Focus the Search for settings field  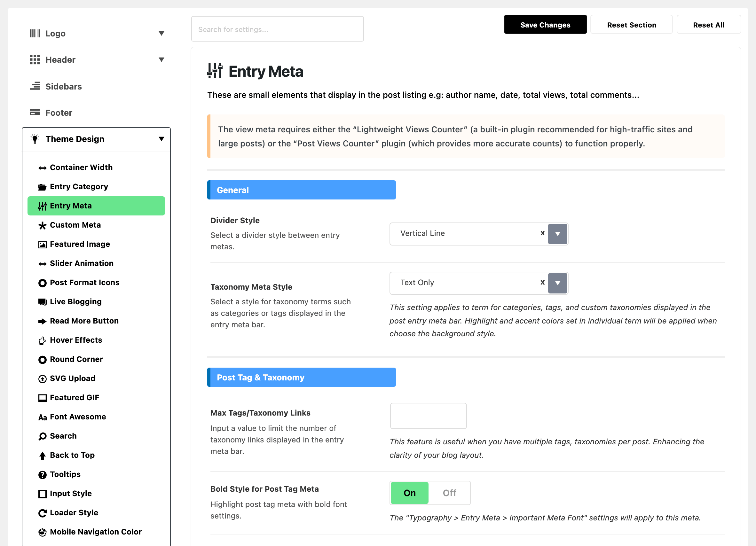click(277, 29)
